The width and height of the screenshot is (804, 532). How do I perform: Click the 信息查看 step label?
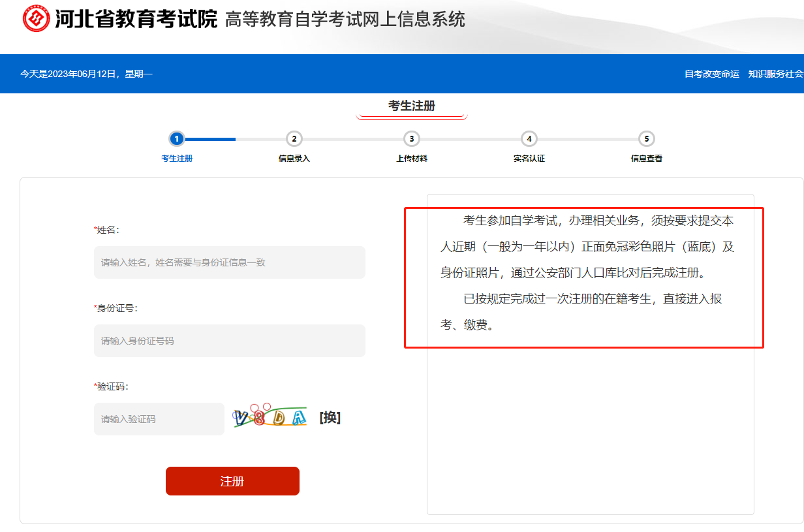click(646, 159)
